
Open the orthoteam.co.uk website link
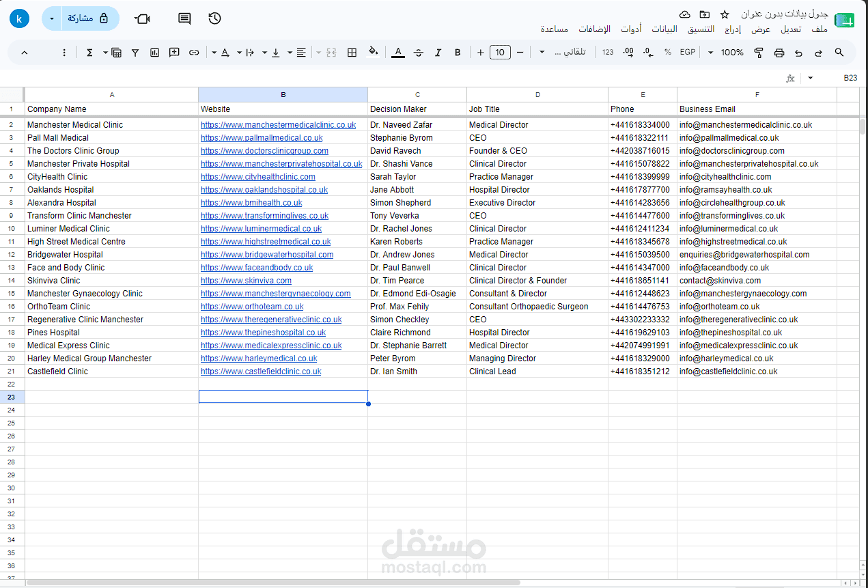click(252, 307)
